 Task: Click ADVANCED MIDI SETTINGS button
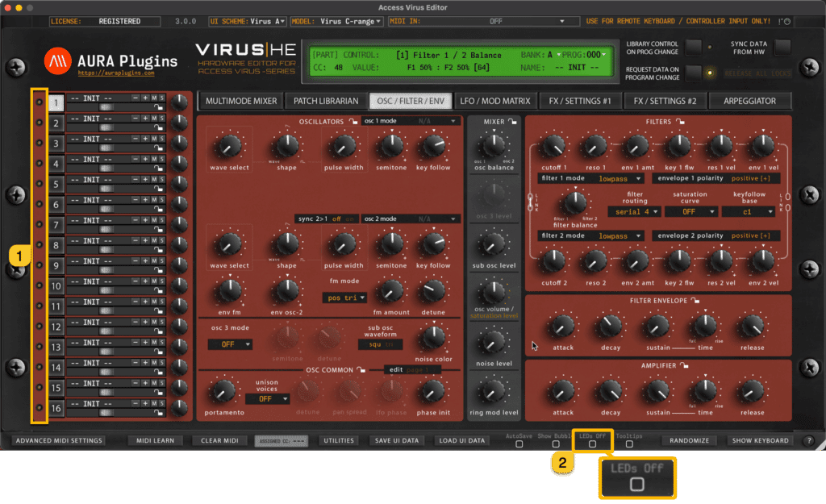tap(59, 441)
